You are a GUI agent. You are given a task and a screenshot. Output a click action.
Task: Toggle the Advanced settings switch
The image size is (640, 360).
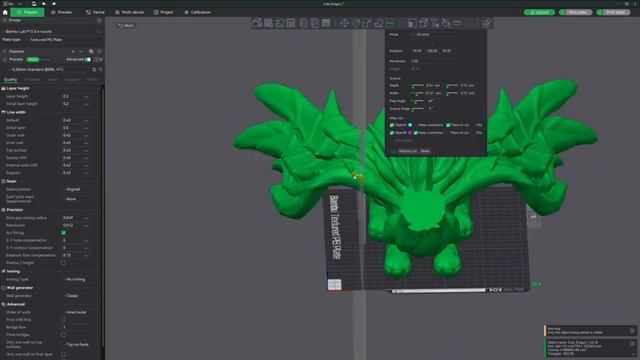point(88,60)
